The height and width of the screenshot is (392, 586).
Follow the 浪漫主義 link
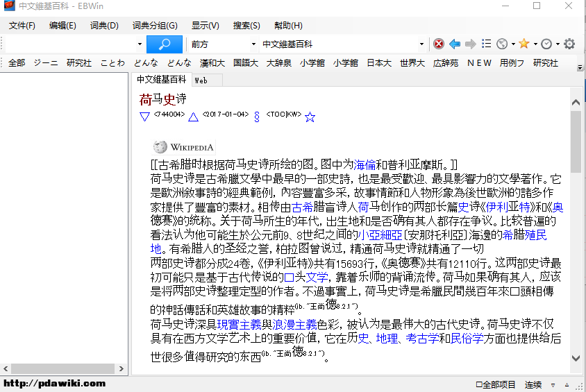click(x=294, y=324)
